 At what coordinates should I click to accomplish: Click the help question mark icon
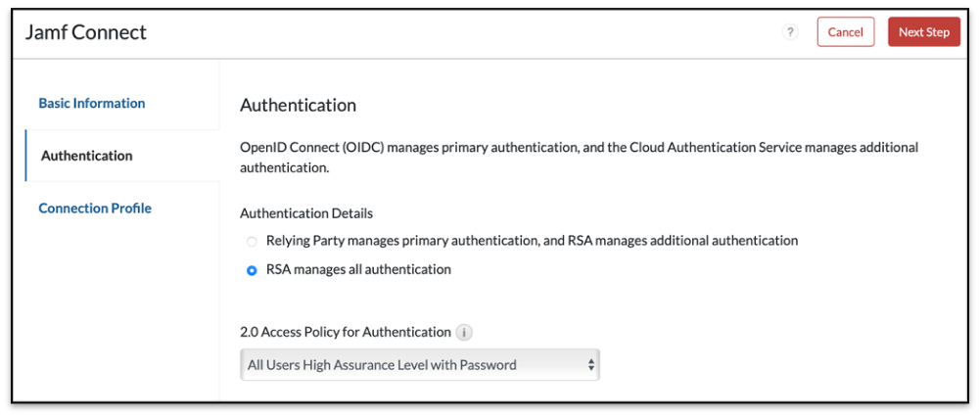(790, 32)
